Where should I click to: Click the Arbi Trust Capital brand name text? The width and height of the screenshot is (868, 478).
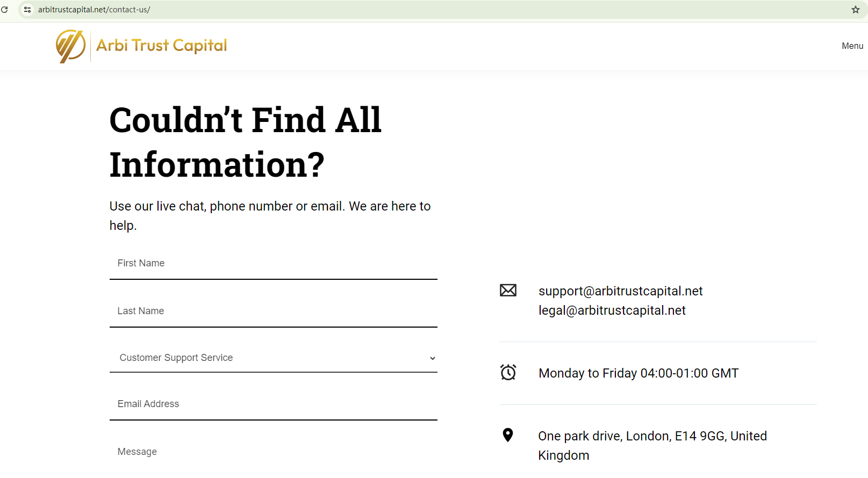point(161,46)
